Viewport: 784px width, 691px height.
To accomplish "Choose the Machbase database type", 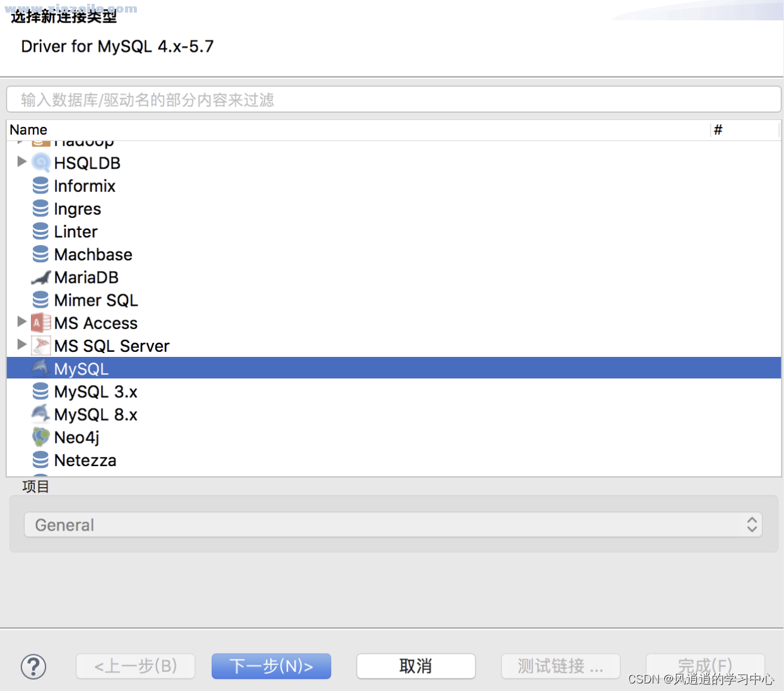I will click(x=93, y=254).
